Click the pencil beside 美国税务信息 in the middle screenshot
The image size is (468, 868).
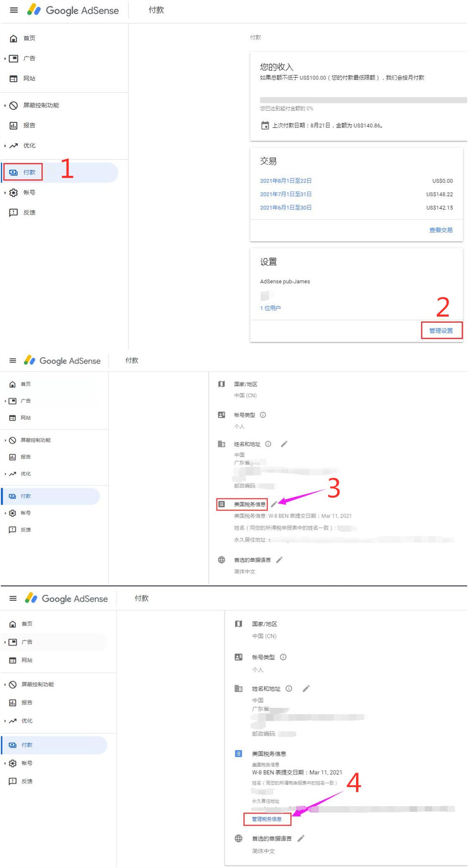tap(274, 504)
